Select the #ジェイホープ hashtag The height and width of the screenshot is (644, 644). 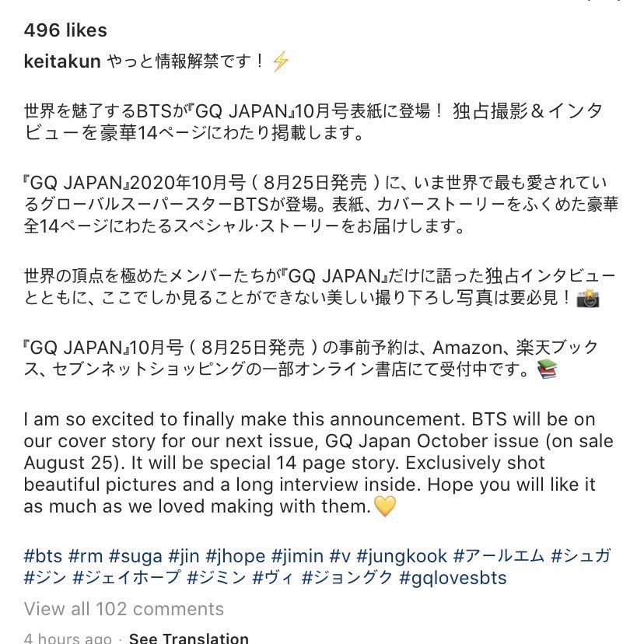coord(127,578)
